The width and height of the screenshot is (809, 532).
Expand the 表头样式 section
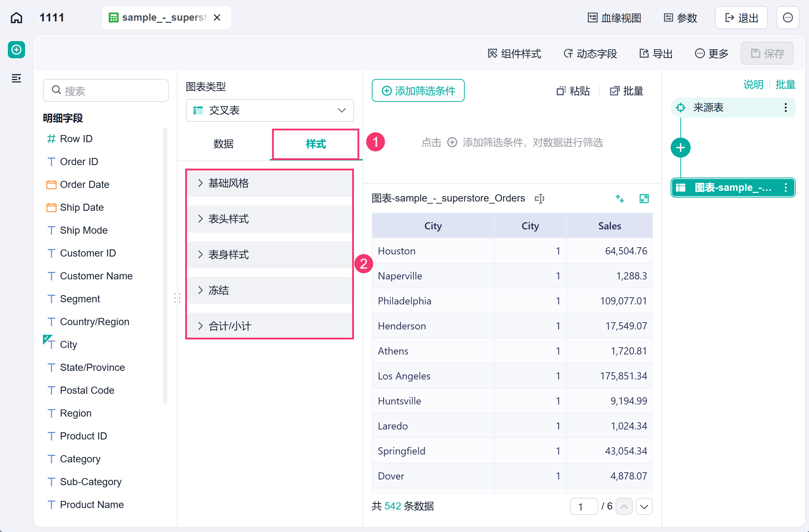[x=270, y=219]
